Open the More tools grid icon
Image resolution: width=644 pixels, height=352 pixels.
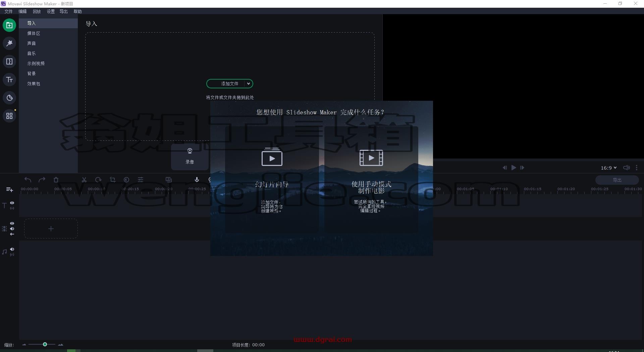(9, 116)
